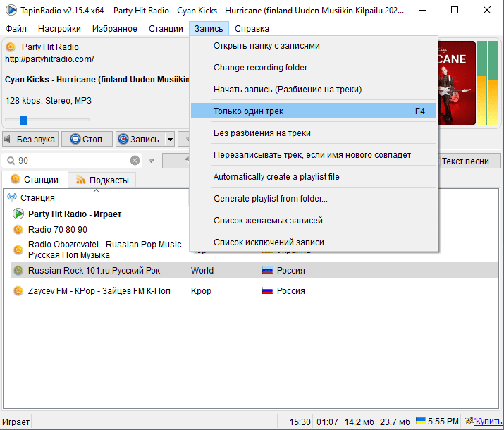Choose Открыть папку с записями
This screenshot has height=430, width=504.
point(314,46)
